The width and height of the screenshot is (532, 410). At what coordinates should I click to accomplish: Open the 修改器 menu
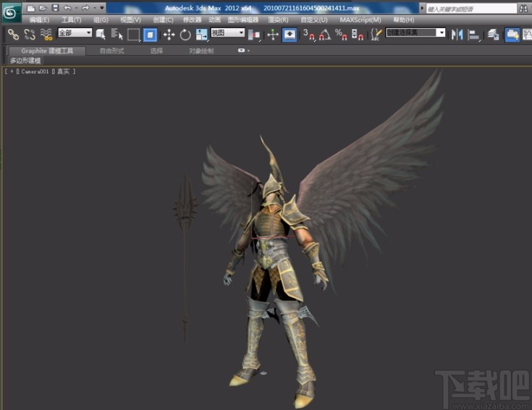(192, 20)
